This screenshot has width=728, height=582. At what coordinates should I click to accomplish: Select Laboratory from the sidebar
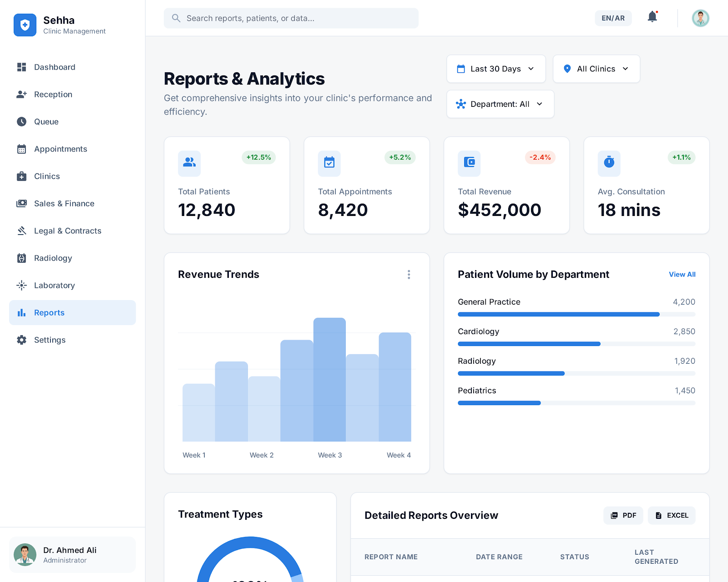(x=54, y=286)
